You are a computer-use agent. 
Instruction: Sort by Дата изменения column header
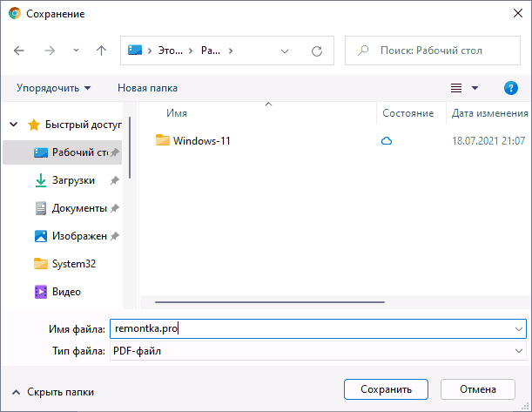[x=489, y=113]
